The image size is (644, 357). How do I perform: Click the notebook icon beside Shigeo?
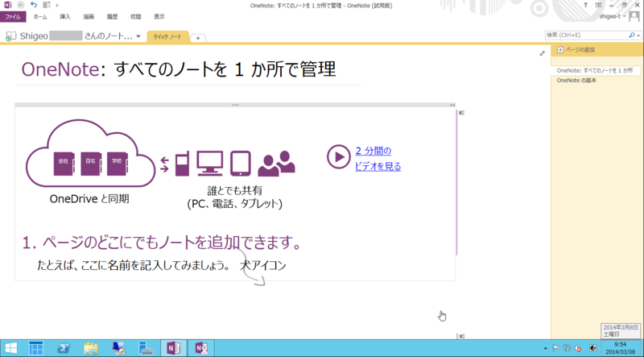10,36
